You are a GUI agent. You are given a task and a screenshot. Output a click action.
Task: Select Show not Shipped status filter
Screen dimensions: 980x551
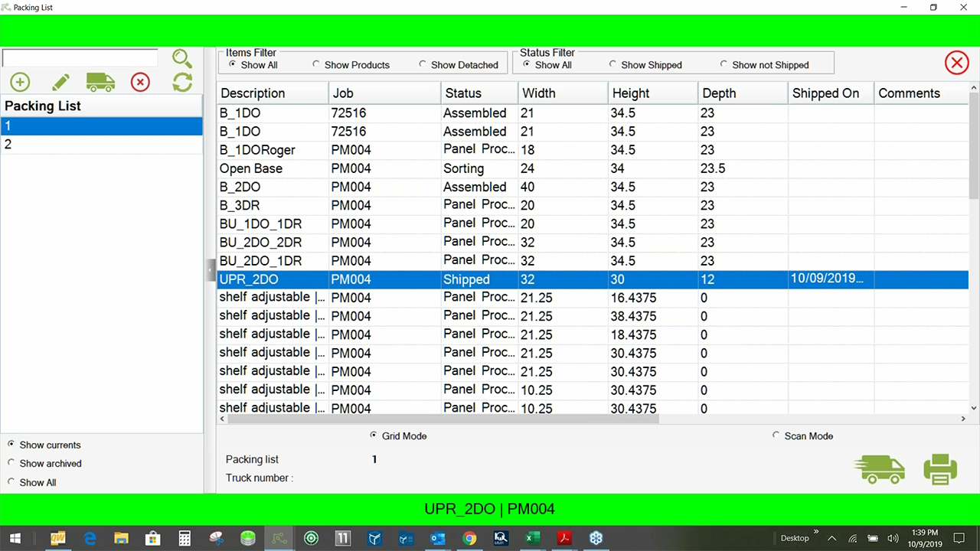724,65
